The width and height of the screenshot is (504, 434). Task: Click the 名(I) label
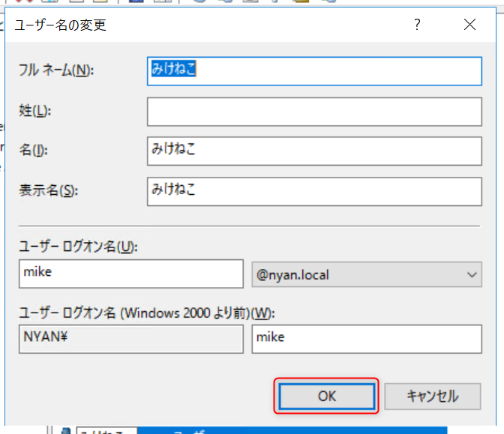(x=33, y=151)
